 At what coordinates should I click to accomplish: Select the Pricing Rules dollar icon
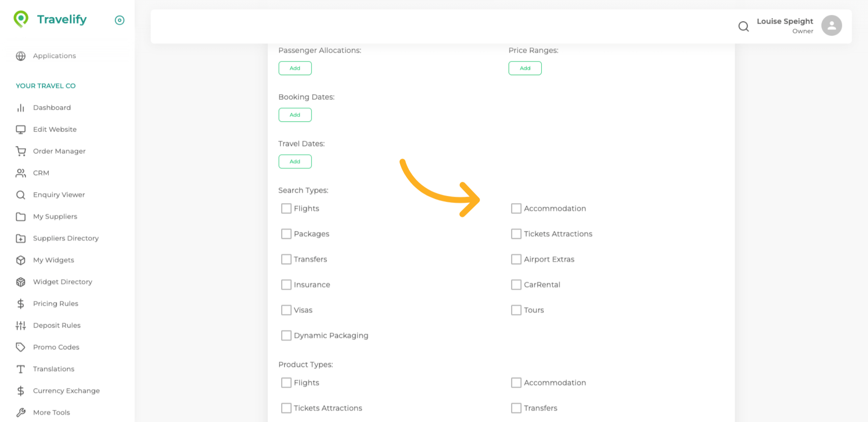(21, 303)
